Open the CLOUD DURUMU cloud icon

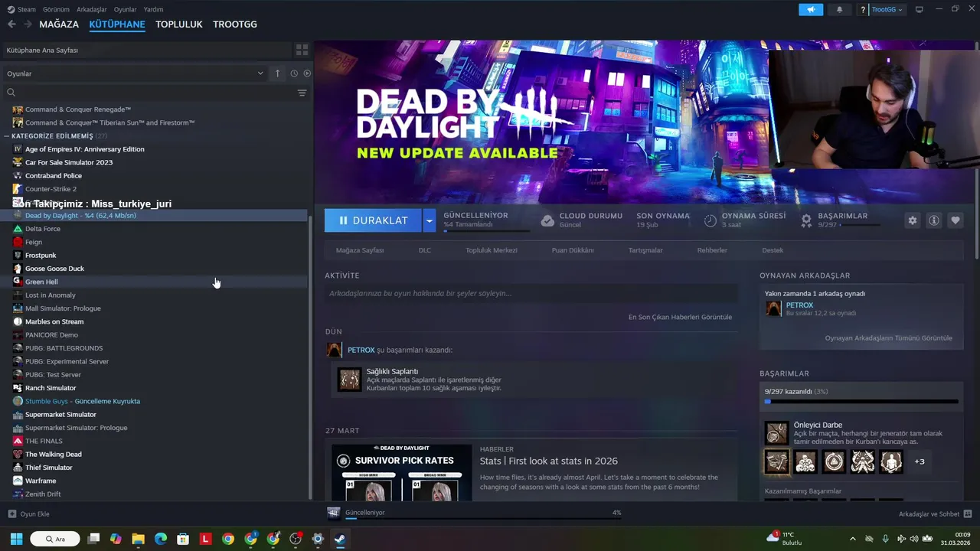click(547, 220)
